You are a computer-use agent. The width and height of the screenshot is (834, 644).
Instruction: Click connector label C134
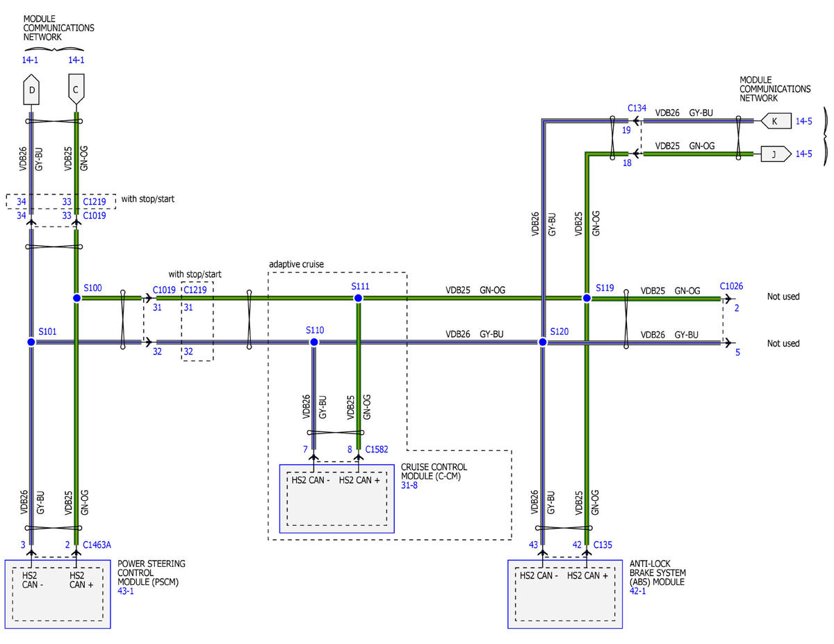[637, 108]
